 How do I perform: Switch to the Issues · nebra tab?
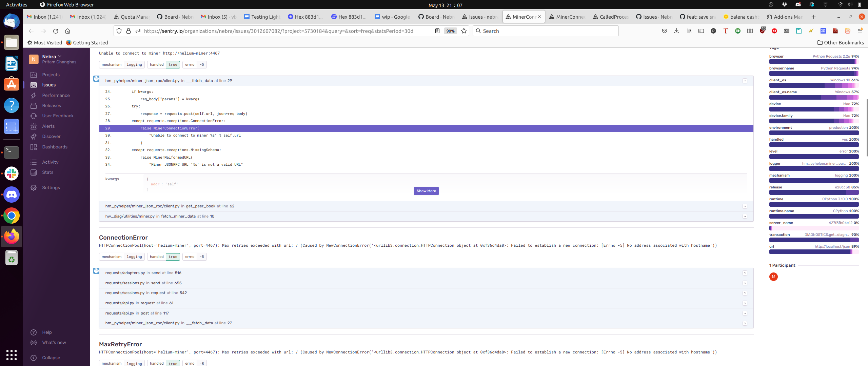point(479,17)
